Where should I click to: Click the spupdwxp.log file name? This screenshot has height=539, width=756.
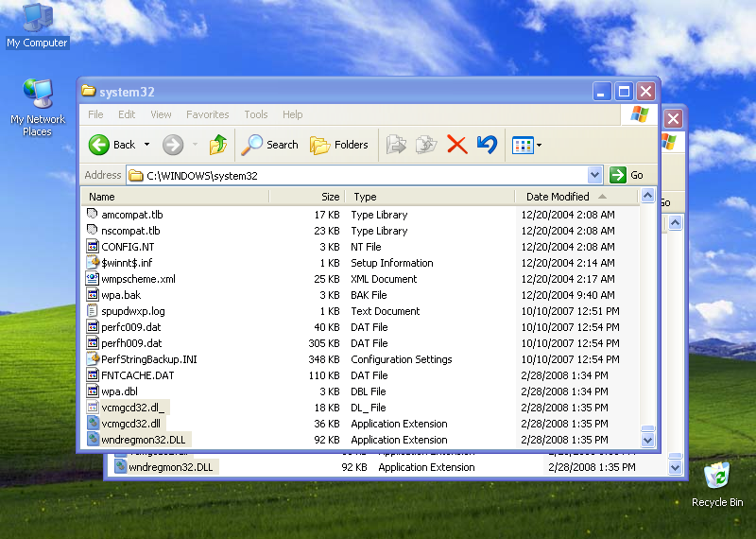[x=133, y=311]
